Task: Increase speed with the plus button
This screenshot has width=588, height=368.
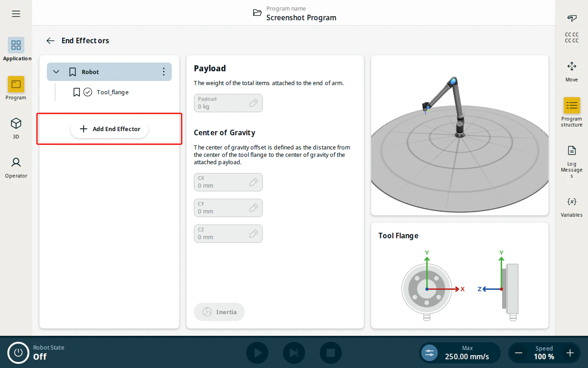Action: point(570,353)
